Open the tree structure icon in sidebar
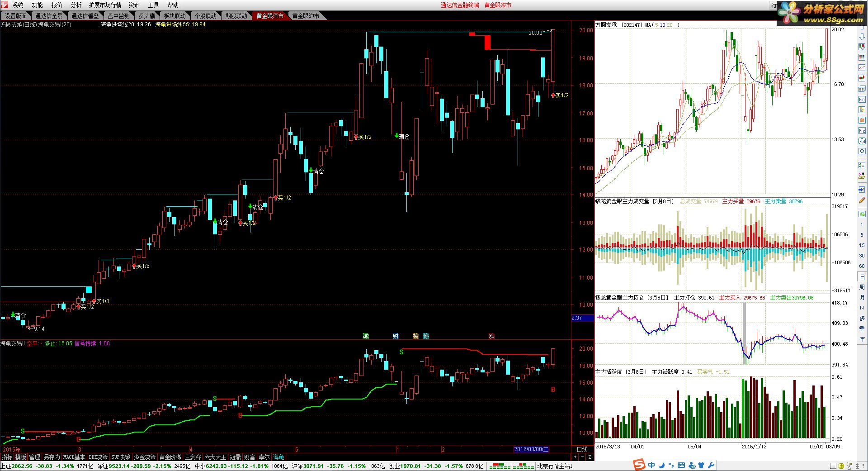 tap(862, 109)
